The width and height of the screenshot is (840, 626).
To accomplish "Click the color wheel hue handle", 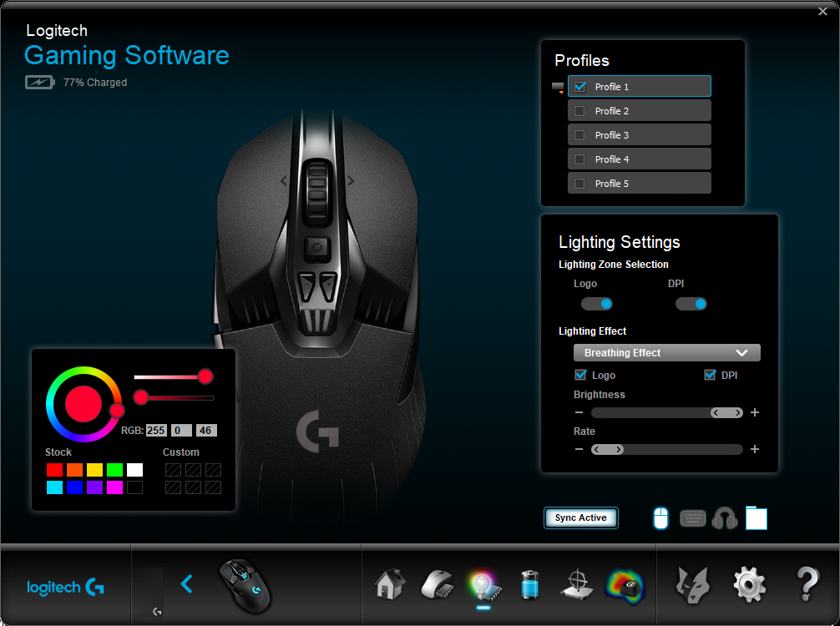I will click(x=117, y=411).
